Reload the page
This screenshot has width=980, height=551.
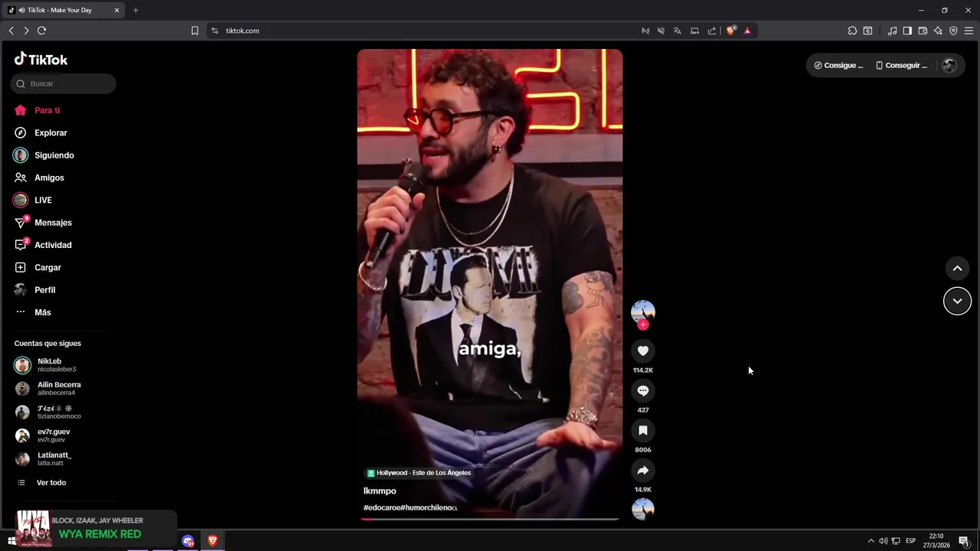[x=41, y=31]
